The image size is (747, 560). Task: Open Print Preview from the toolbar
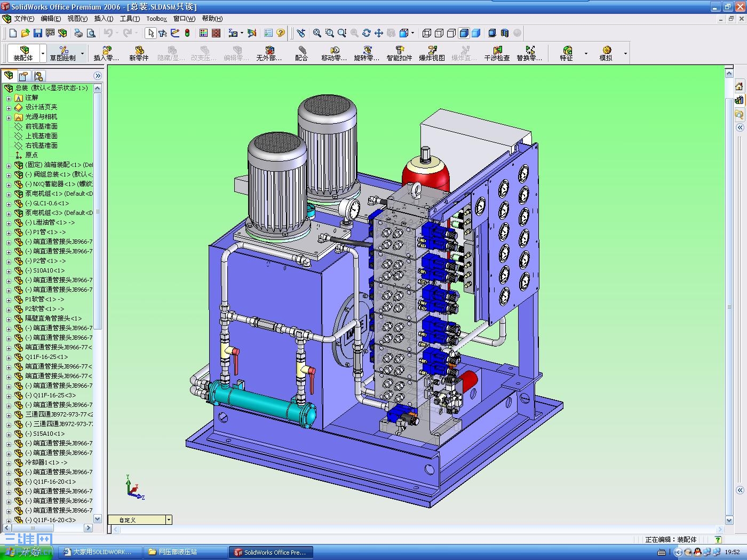coord(91,33)
